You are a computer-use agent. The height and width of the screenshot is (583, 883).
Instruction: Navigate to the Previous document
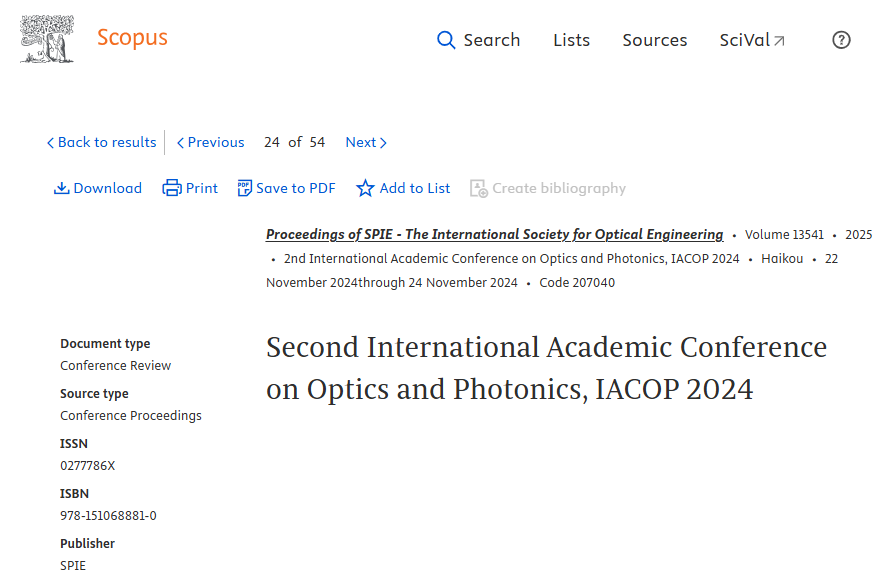point(210,142)
